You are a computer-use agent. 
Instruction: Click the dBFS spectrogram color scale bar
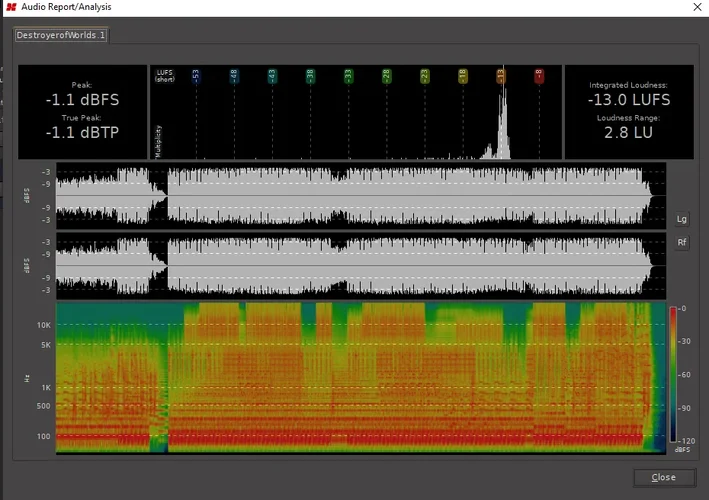[x=673, y=375]
